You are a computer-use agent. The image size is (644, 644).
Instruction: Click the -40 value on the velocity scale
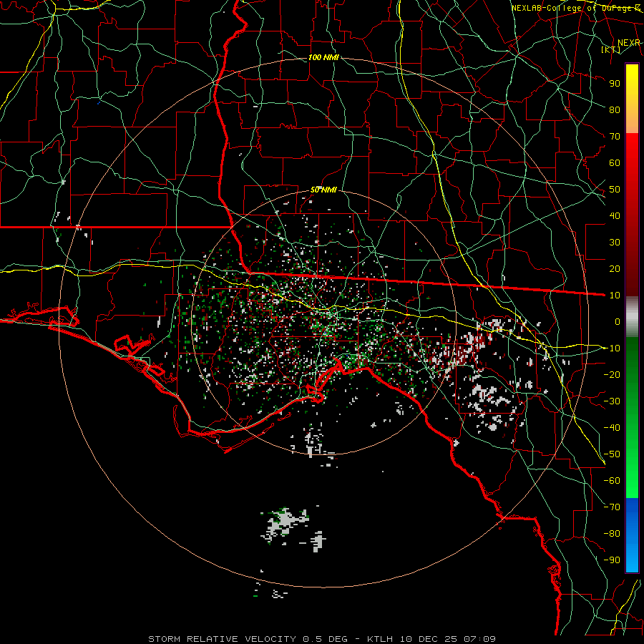click(612, 428)
